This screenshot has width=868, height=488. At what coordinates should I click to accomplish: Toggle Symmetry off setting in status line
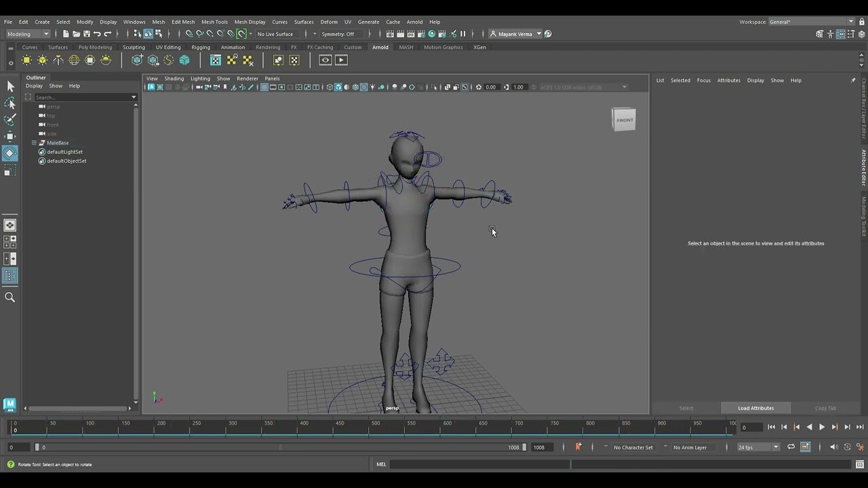pos(342,34)
